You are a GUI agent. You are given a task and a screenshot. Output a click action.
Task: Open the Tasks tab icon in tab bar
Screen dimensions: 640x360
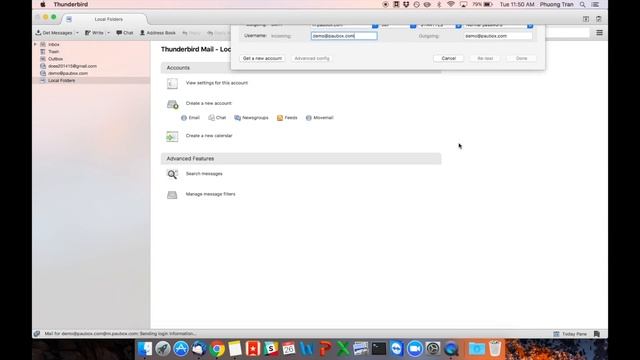[x=599, y=19]
